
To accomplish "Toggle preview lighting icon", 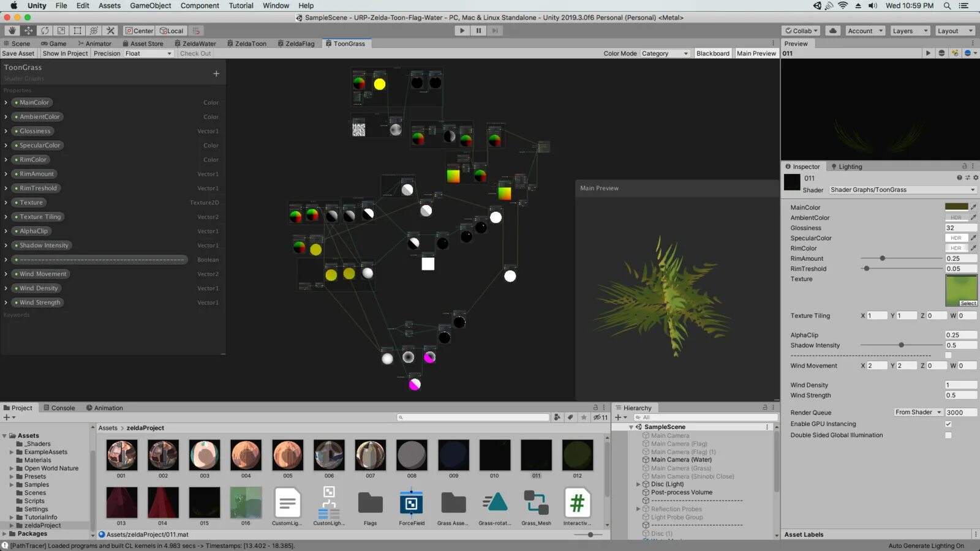I will [x=955, y=53].
